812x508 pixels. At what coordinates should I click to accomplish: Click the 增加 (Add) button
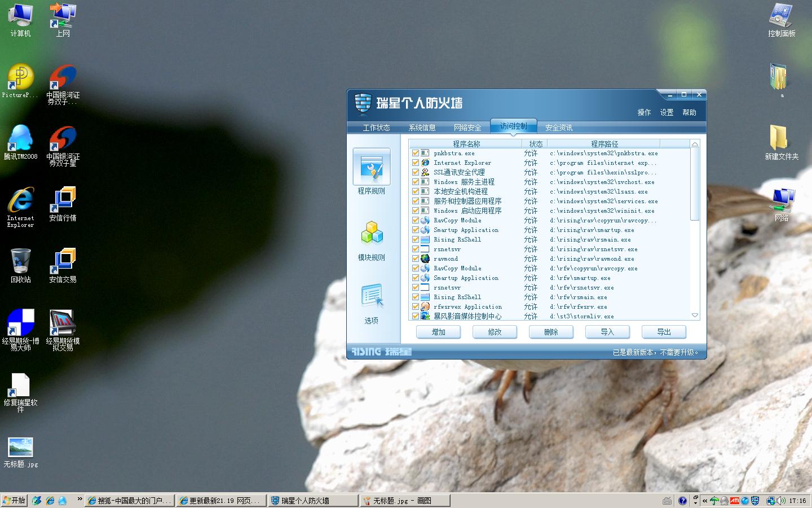tap(439, 332)
